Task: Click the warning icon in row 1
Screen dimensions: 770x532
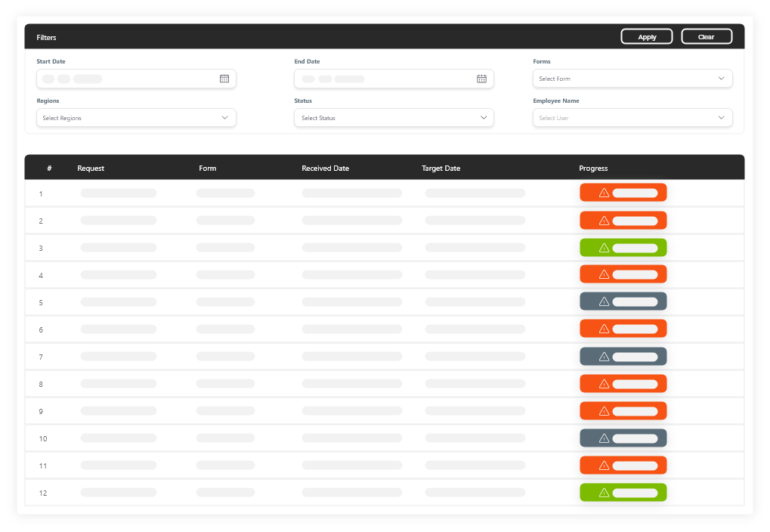Action: click(x=604, y=193)
